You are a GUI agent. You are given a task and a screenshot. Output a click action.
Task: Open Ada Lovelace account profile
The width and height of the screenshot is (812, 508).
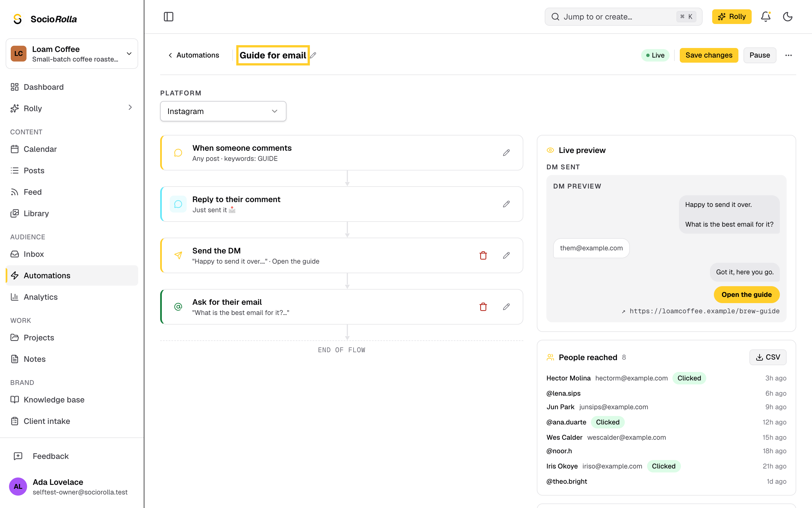(x=72, y=487)
